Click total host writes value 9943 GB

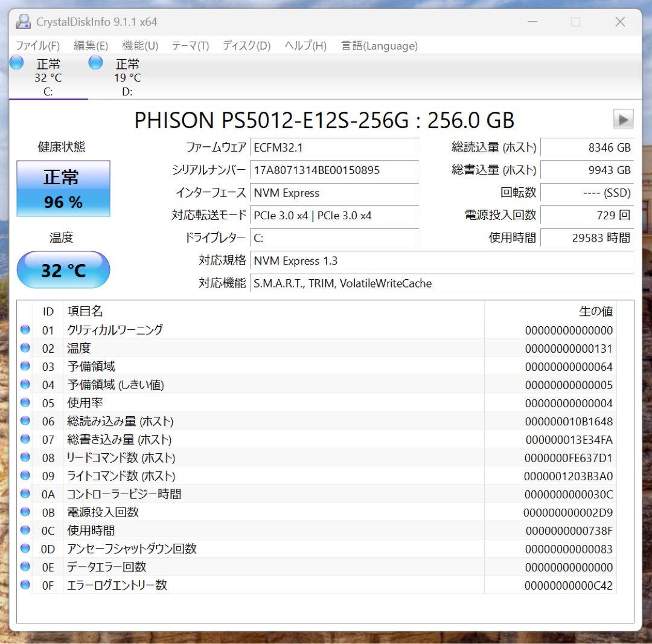coord(587,170)
